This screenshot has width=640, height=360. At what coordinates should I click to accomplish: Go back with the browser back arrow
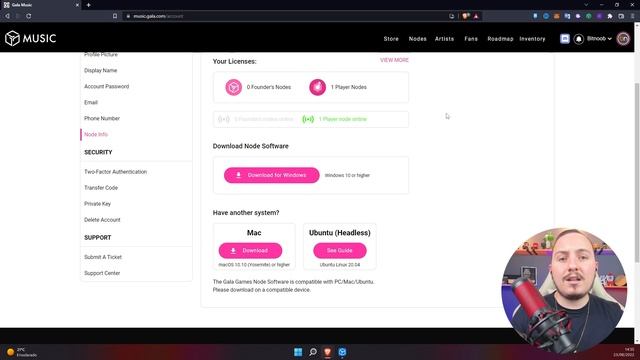7,16
